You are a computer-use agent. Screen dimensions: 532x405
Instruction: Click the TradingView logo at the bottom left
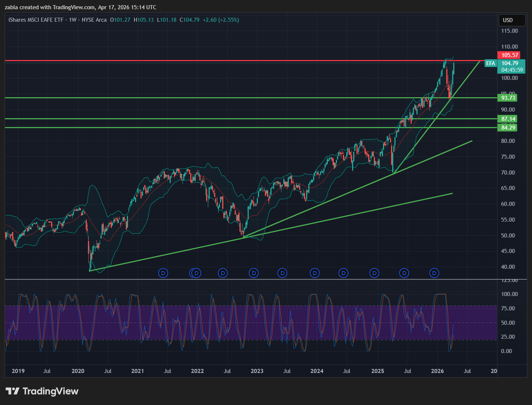(x=42, y=391)
